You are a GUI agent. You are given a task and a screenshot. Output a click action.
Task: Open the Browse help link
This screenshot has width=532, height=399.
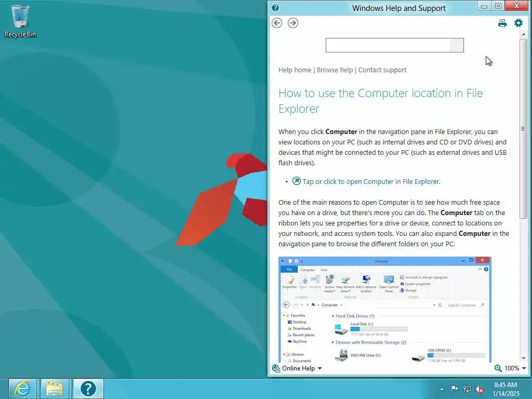tap(335, 70)
